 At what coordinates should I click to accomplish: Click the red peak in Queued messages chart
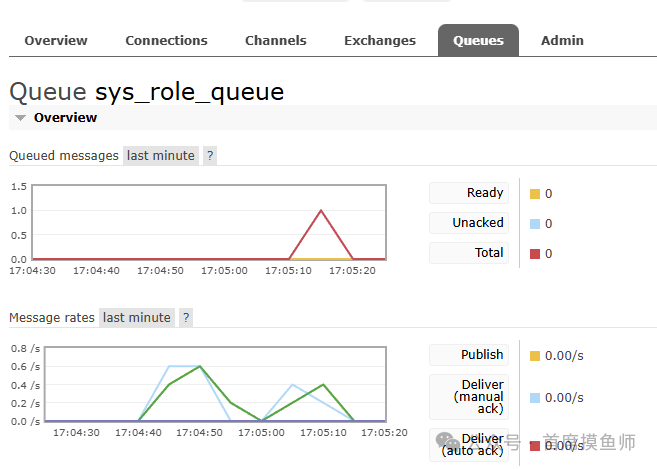coord(321,211)
